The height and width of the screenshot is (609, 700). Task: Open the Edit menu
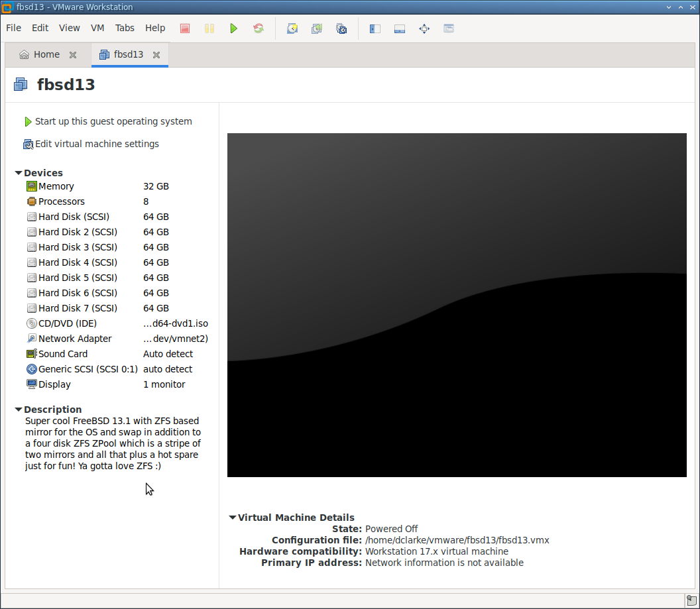pos(40,28)
